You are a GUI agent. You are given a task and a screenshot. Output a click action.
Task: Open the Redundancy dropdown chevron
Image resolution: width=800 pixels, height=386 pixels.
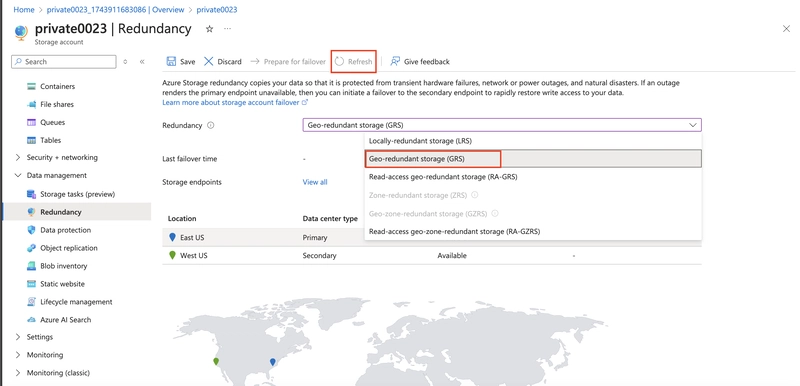(x=692, y=125)
